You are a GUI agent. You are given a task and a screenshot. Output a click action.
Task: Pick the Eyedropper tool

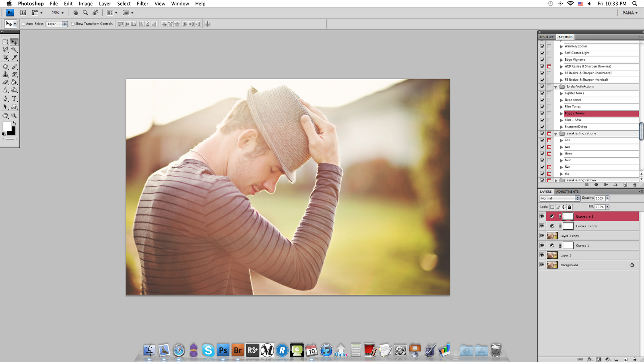[14, 58]
